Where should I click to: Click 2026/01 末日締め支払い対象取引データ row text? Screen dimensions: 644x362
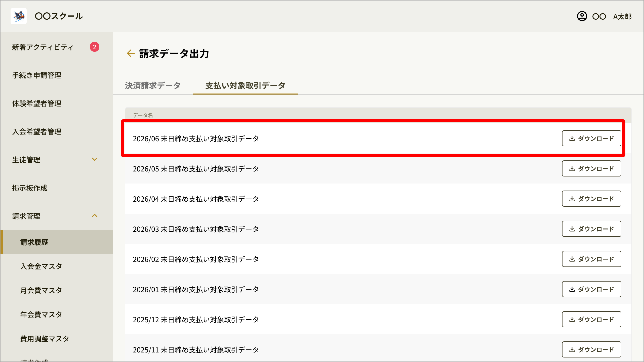[x=196, y=289]
